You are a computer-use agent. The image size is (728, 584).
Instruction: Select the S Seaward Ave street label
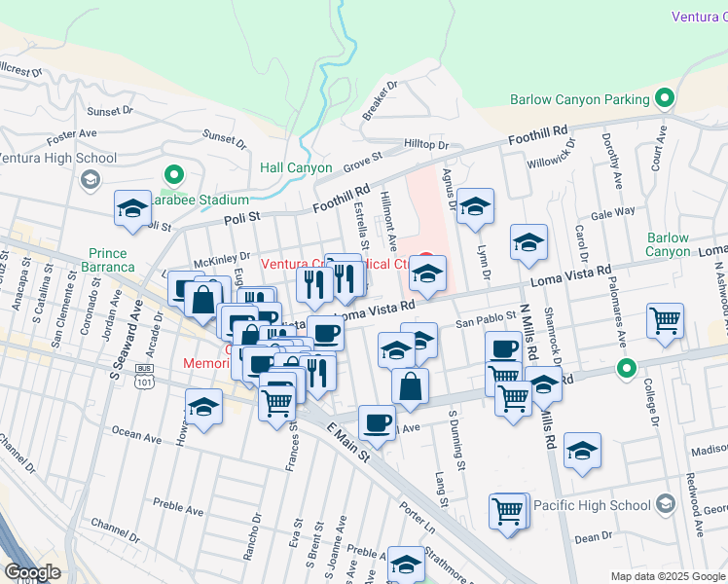127,340
